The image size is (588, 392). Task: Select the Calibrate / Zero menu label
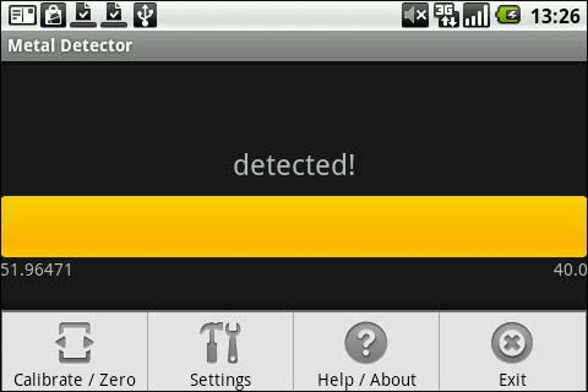click(x=74, y=380)
